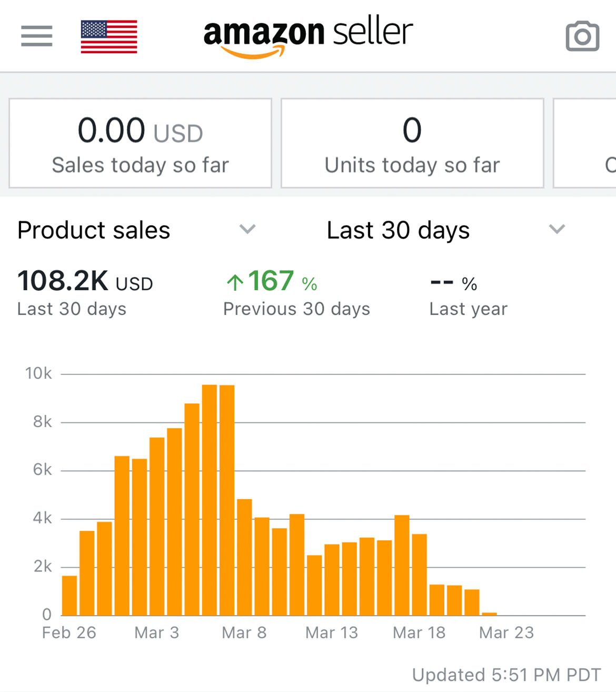Tap the Mar 23 date axis label
The height and width of the screenshot is (692, 616).
pos(506,632)
